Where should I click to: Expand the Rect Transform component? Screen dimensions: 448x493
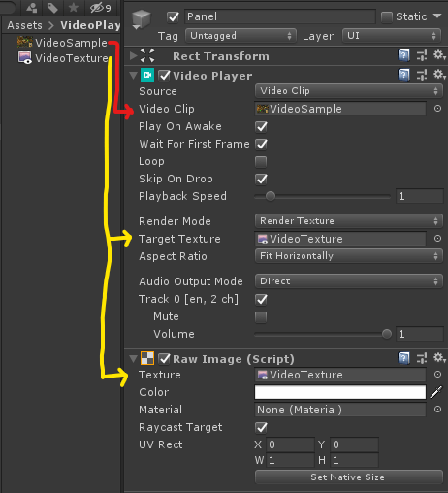133,56
